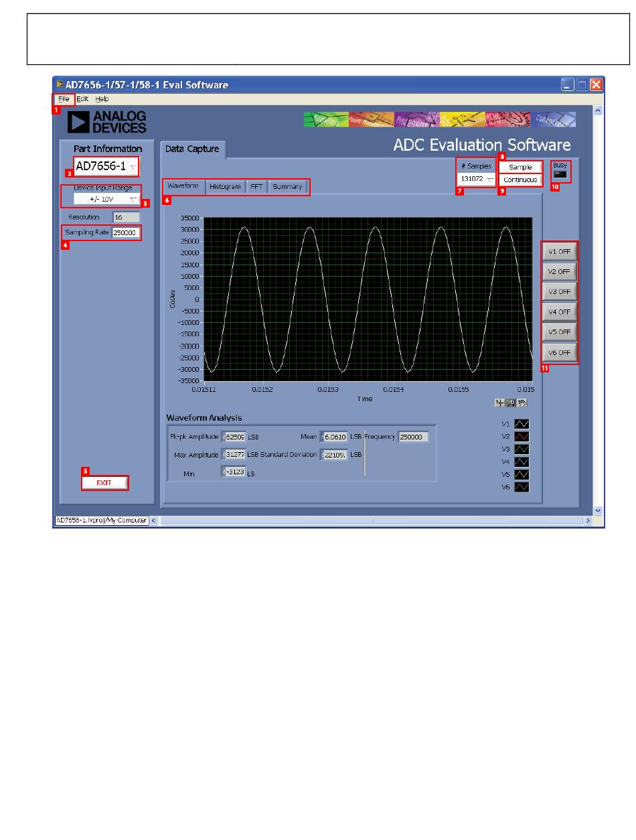Switch to the Histogram tab

pyautogui.click(x=224, y=187)
